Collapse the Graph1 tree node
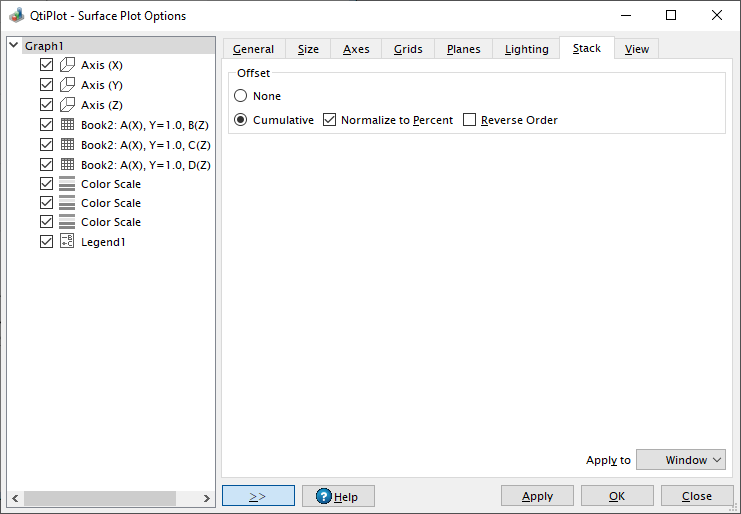 (x=13, y=46)
